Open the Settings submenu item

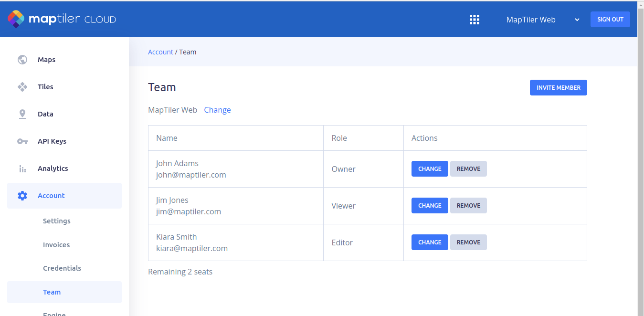[57, 221]
